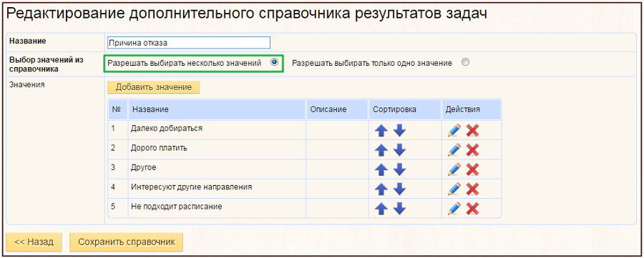Move 'Далеко добираться' down with arrow
Image resolution: width=644 pixels, height=258 pixels.
[399, 131]
